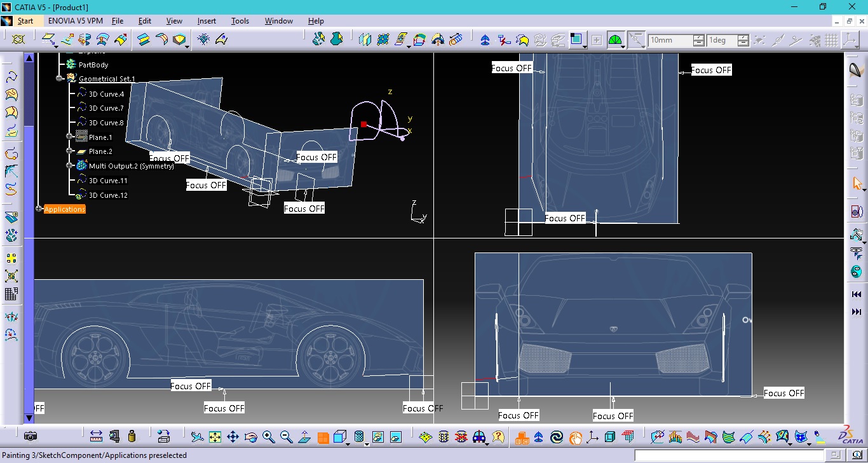Open the File menu
Viewport: 868px width, 463px height.
click(x=118, y=21)
